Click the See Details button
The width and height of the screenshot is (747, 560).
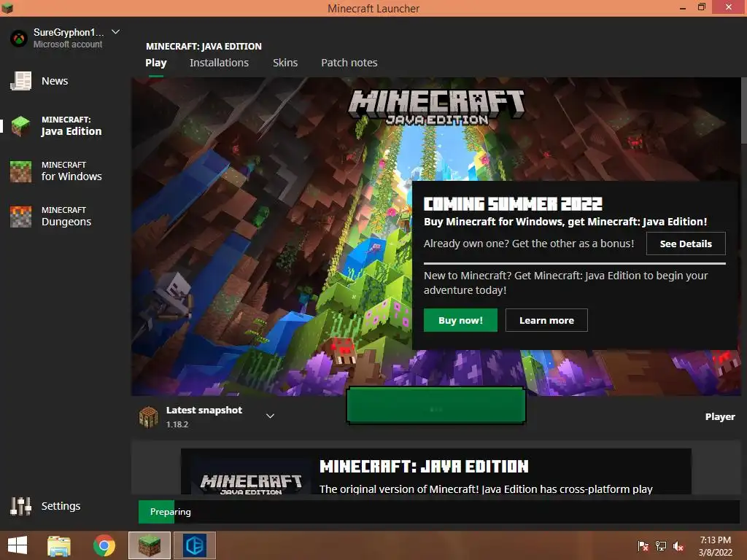coord(686,244)
